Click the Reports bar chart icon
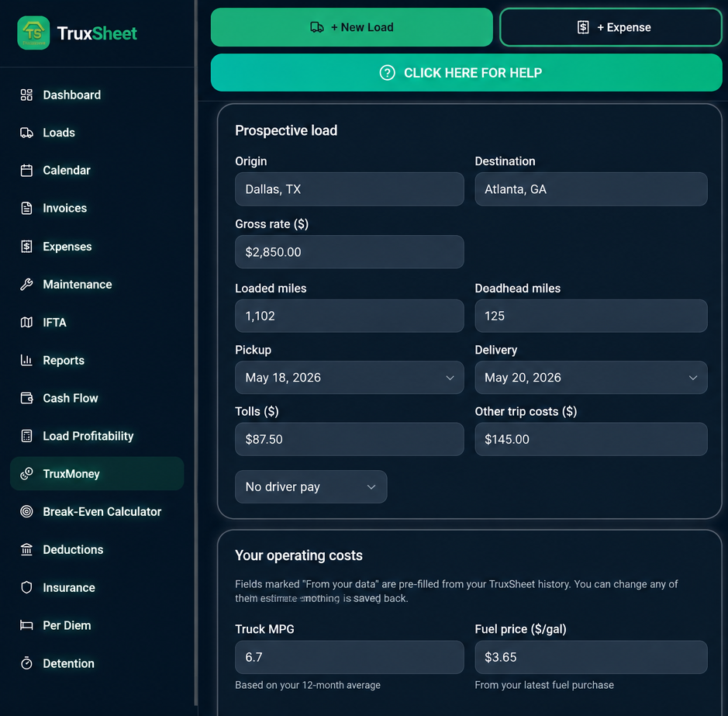The width and height of the screenshot is (728, 716). pyautogui.click(x=26, y=360)
